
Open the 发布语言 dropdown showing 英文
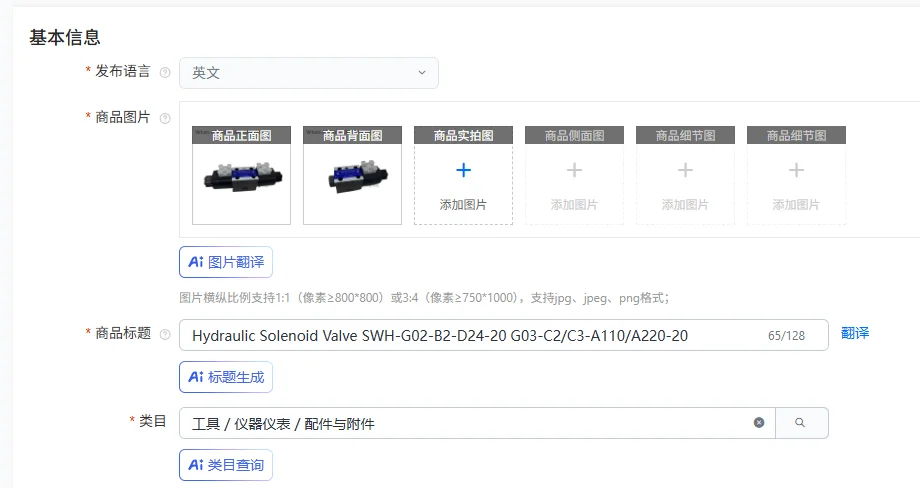click(x=309, y=73)
